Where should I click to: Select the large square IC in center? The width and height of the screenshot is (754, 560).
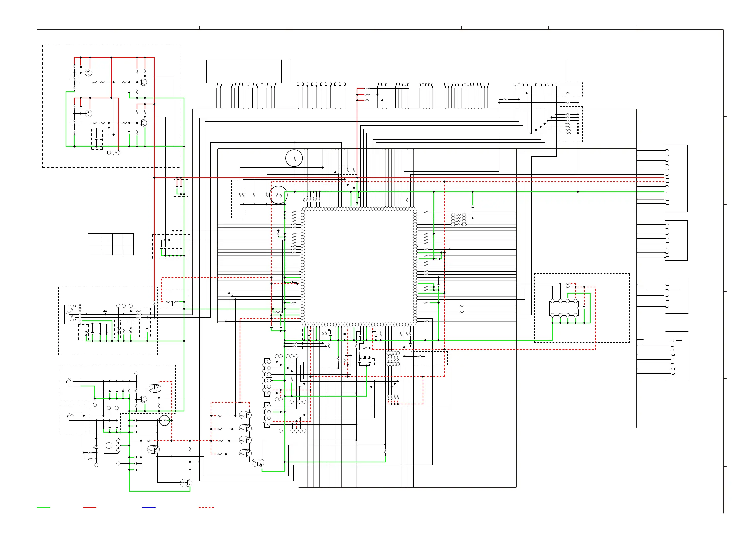(358, 266)
